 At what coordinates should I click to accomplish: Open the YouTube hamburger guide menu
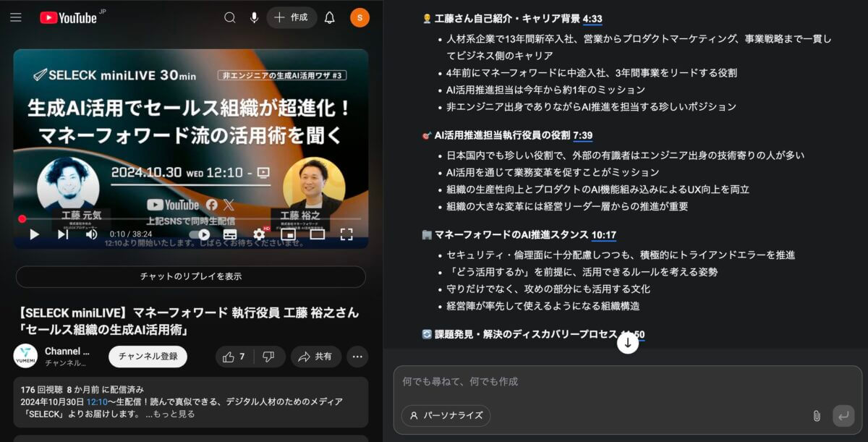pyautogui.click(x=16, y=17)
